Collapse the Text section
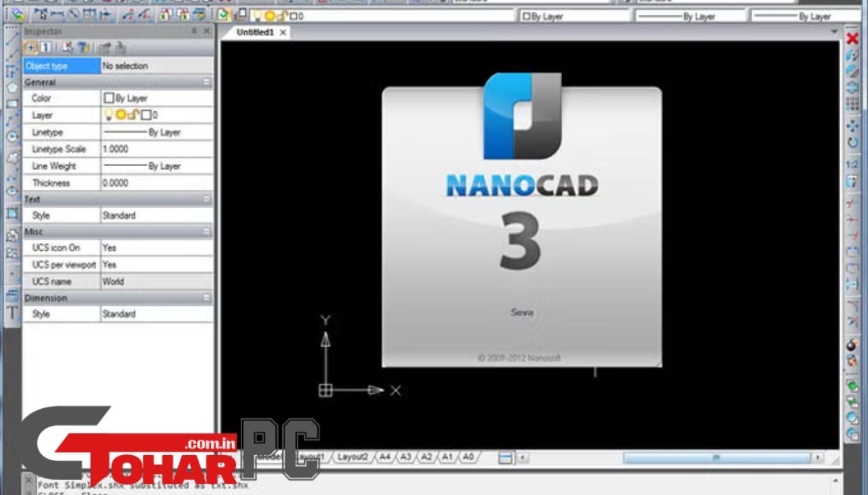Screen dimensions: 868x495 click(207, 199)
